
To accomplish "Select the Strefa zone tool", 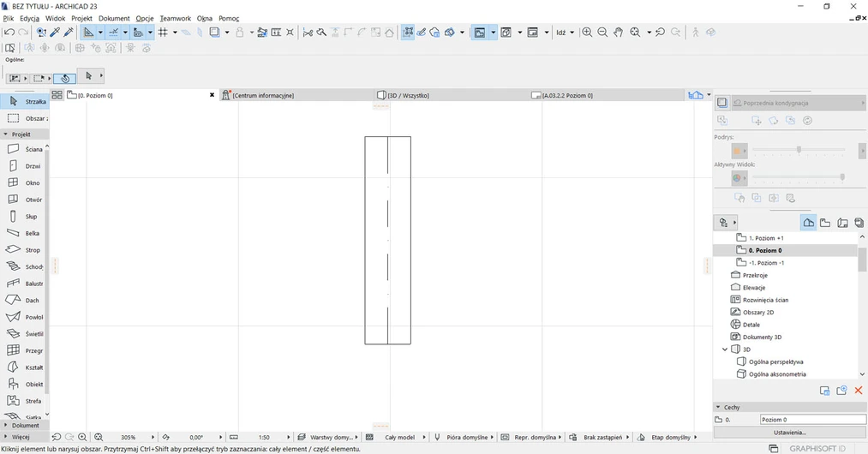I will point(26,401).
